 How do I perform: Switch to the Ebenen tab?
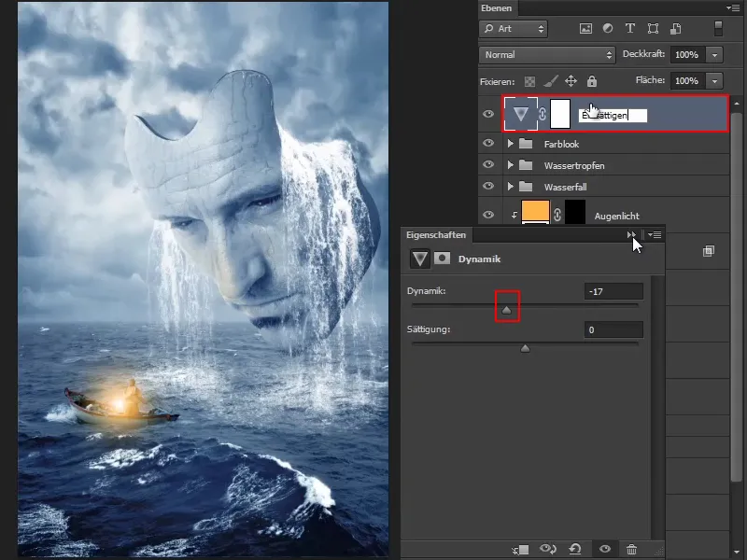tap(497, 8)
